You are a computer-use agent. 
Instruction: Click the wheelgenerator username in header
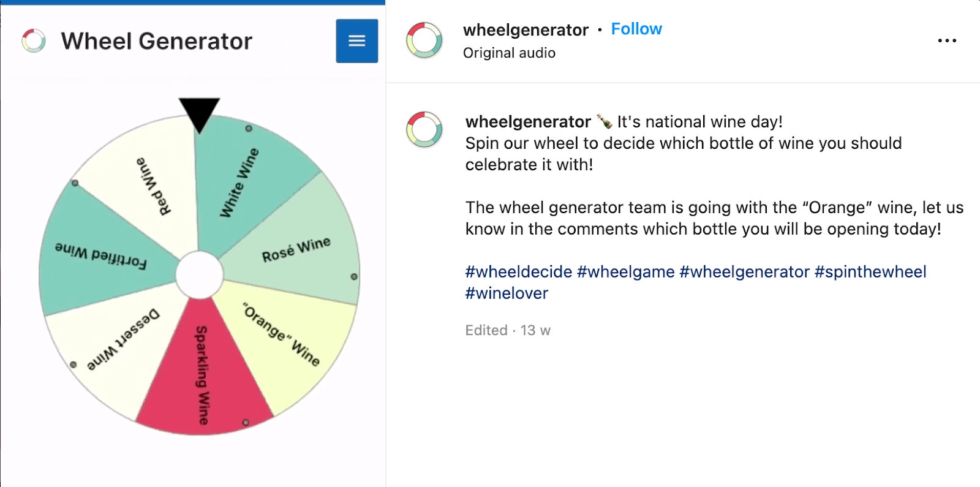pos(526,29)
